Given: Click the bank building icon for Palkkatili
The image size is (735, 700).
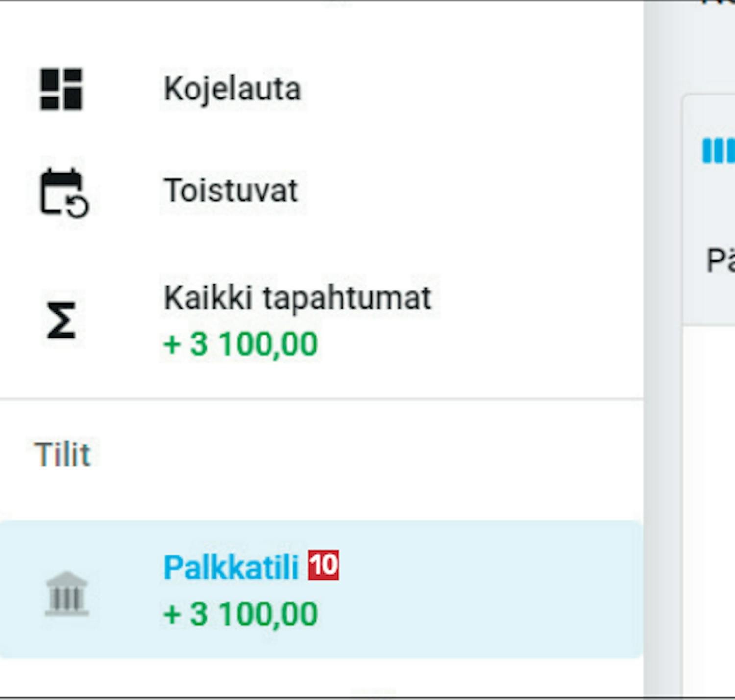Looking at the screenshot, I should 66,594.
